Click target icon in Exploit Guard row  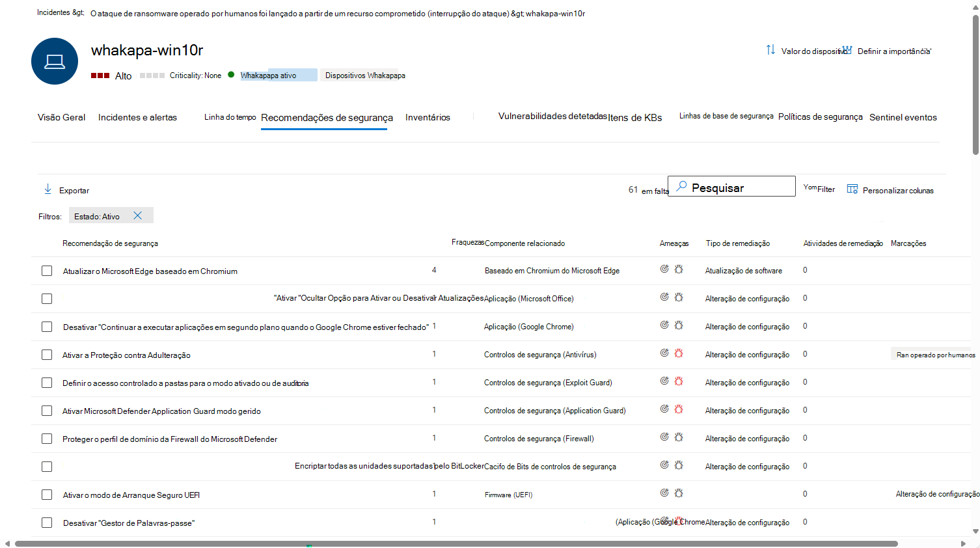click(664, 381)
